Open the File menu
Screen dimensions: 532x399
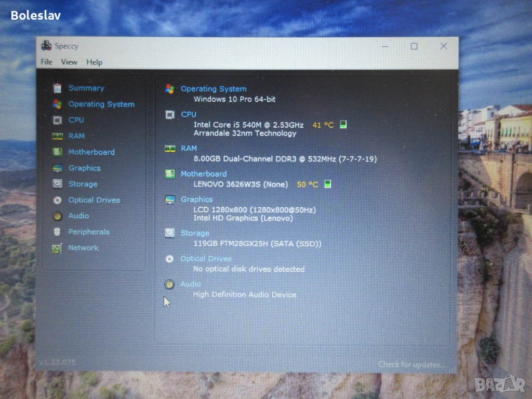(47, 62)
